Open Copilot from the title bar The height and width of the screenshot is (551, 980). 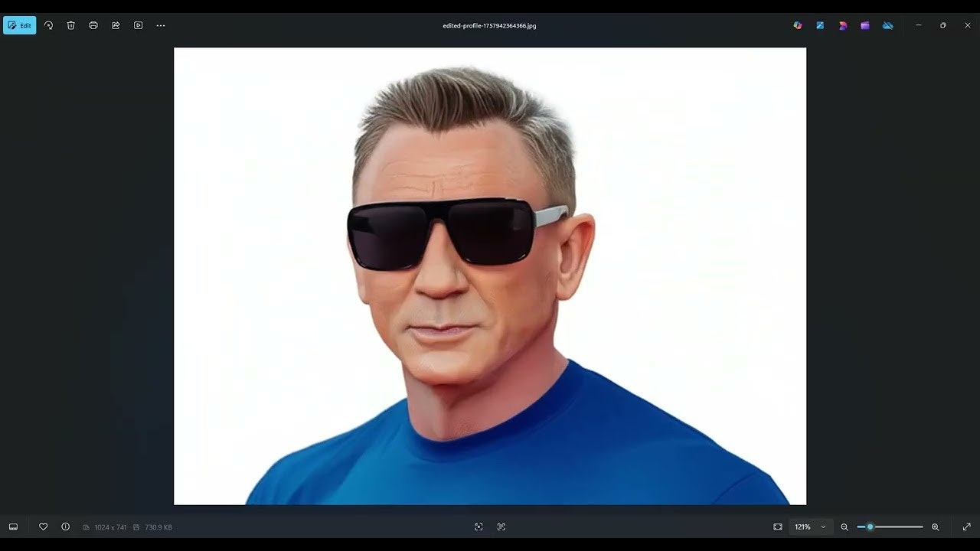point(797,25)
